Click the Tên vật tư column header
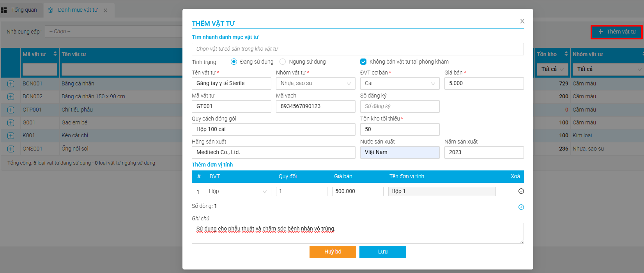644x273 pixels. (x=74, y=54)
